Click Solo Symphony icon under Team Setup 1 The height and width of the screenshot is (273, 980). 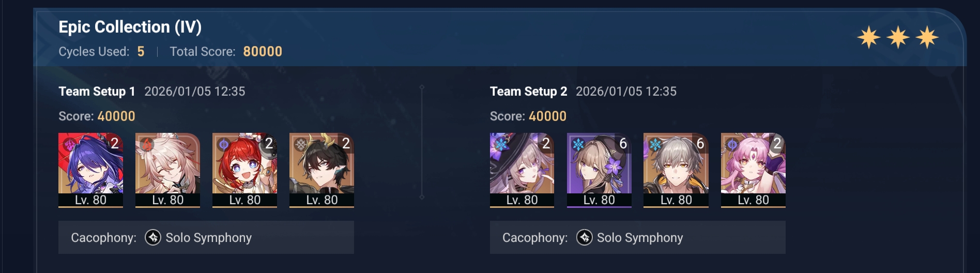point(153,237)
